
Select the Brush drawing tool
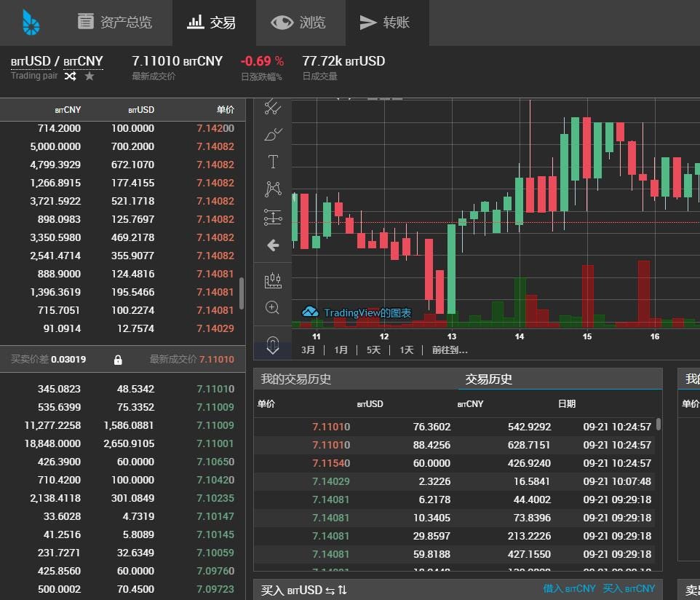273,134
